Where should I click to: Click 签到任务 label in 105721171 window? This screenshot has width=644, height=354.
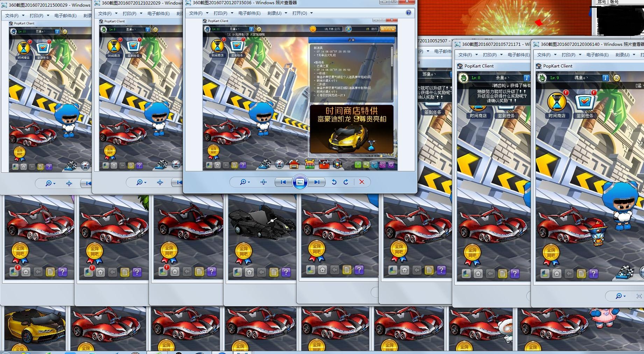pyautogui.click(x=506, y=115)
